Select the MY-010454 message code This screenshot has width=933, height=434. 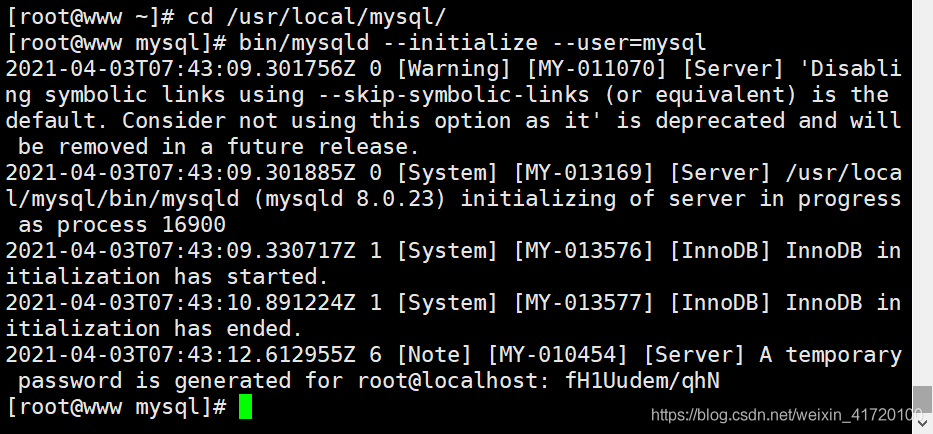(557, 355)
